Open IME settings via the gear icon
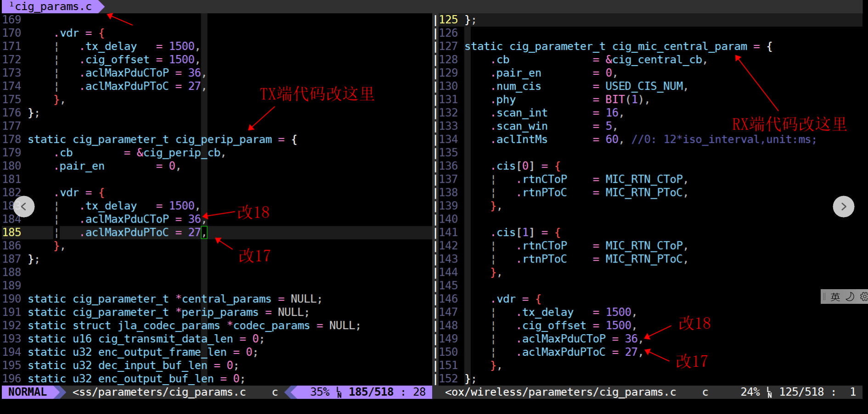868x414 pixels. click(x=863, y=297)
